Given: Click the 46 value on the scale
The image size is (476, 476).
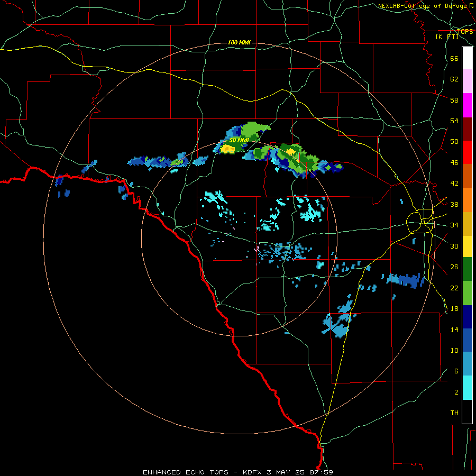Looking at the screenshot, I should (x=454, y=163).
